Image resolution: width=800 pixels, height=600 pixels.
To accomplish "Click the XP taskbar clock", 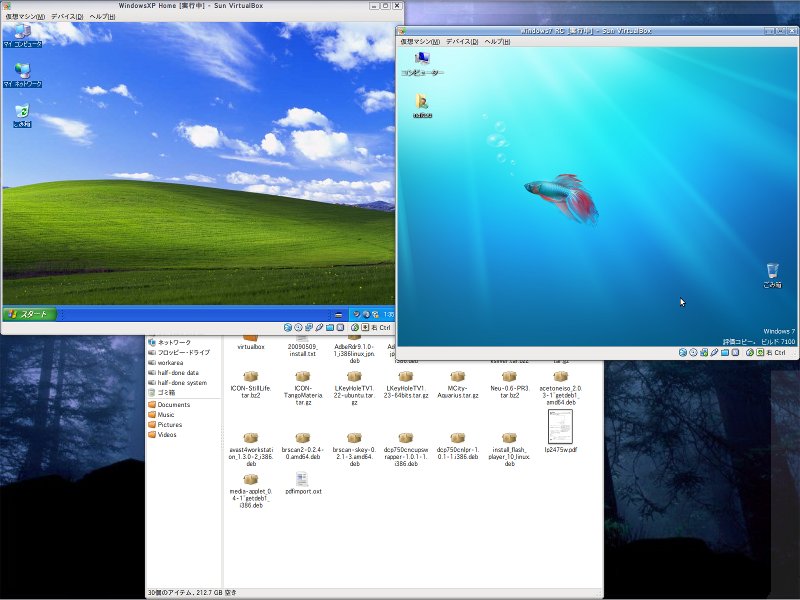I will coord(388,315).
